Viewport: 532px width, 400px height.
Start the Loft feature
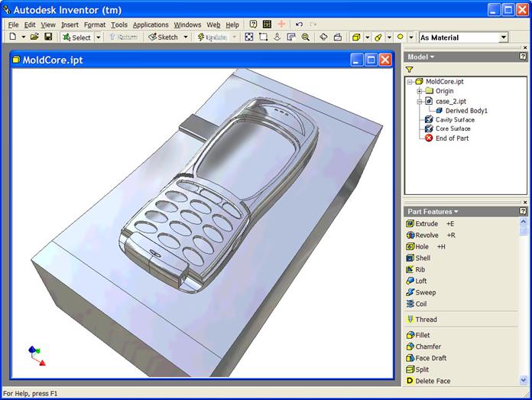420,281
